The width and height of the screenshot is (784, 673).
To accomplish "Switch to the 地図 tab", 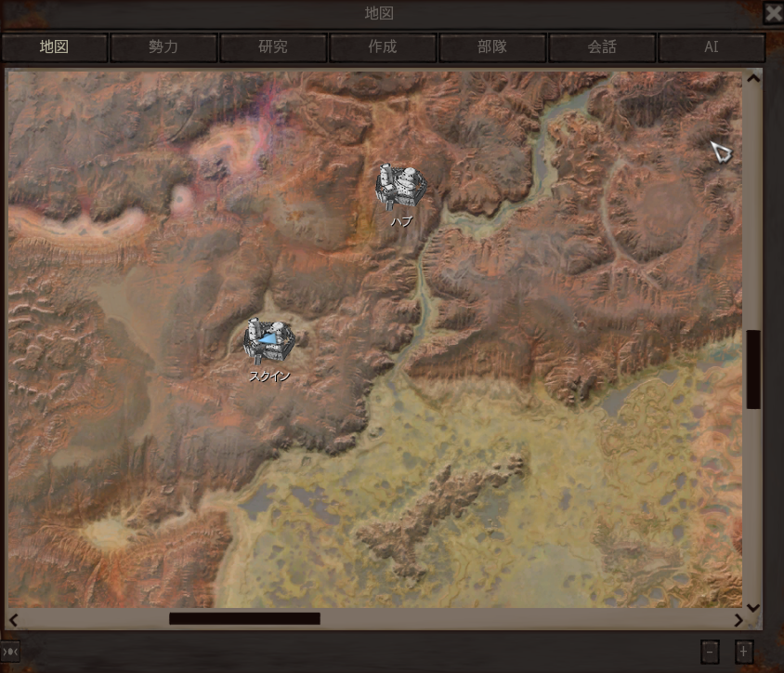I will point(54,47).
